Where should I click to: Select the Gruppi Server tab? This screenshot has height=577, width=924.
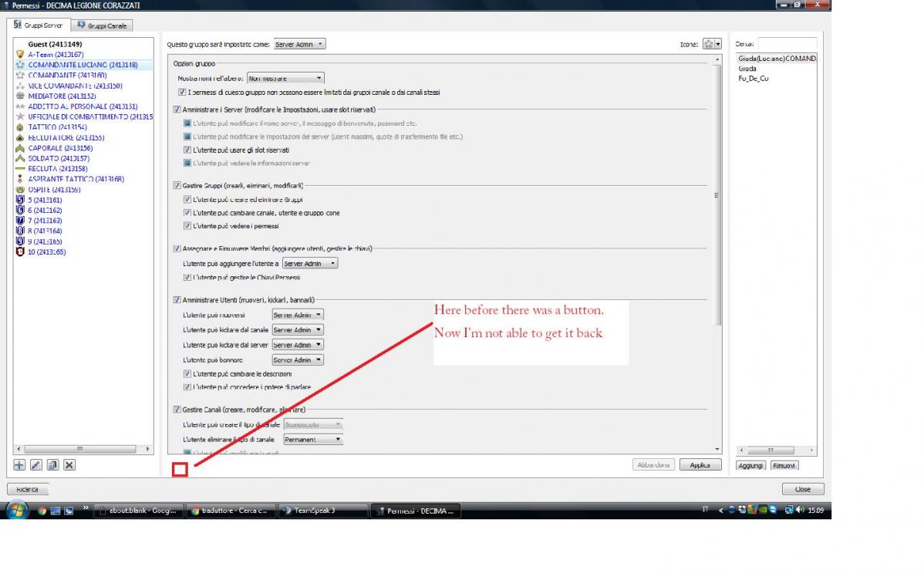pyautogui.click(x=39, y=25)
